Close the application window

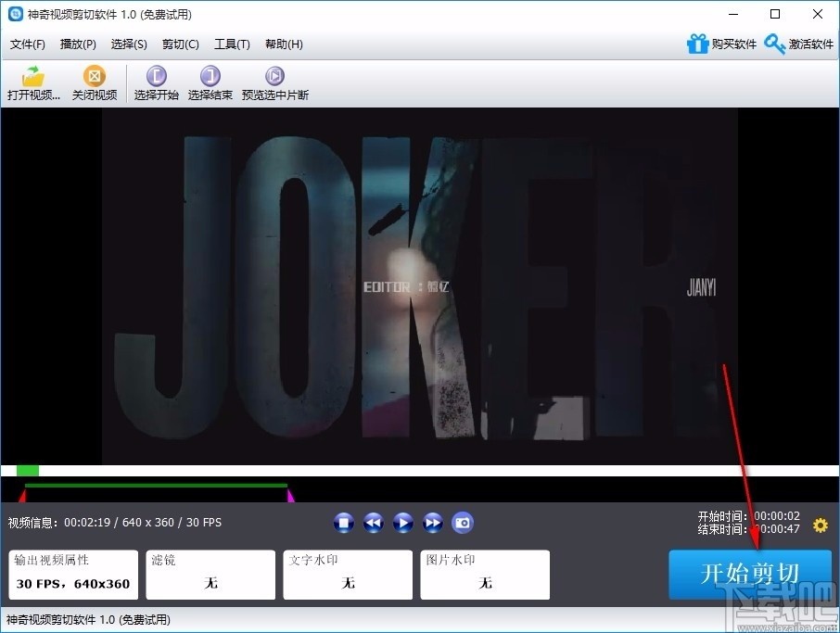818,14
